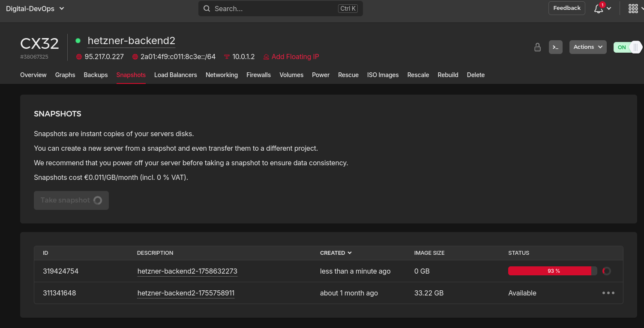
Task: Open the apps grid menu icon
Action: coord(633,9)
